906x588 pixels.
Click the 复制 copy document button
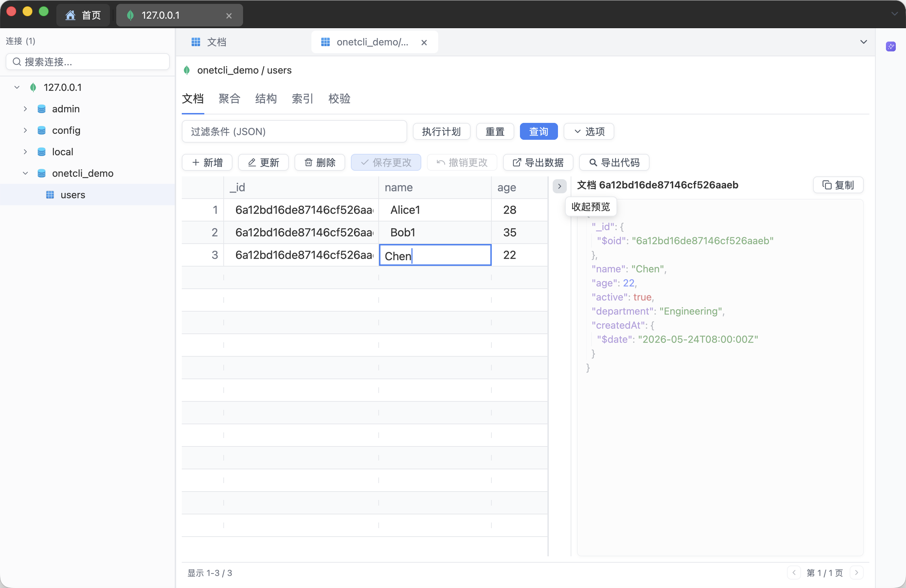(838, 185)
